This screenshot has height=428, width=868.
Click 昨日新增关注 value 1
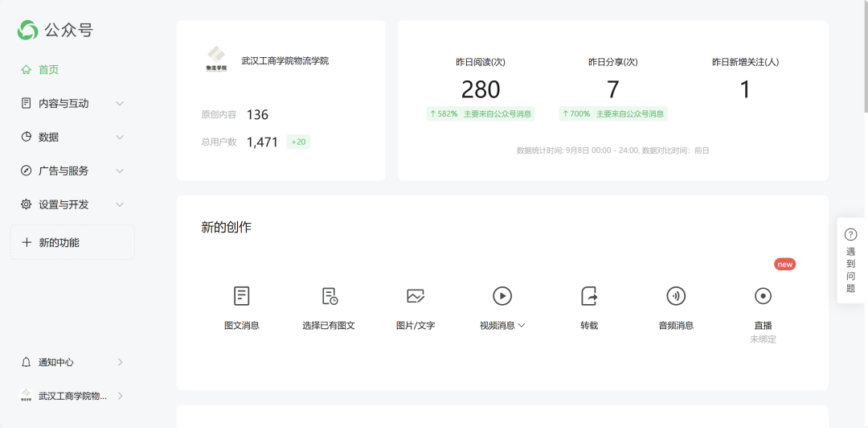point(745,89)
